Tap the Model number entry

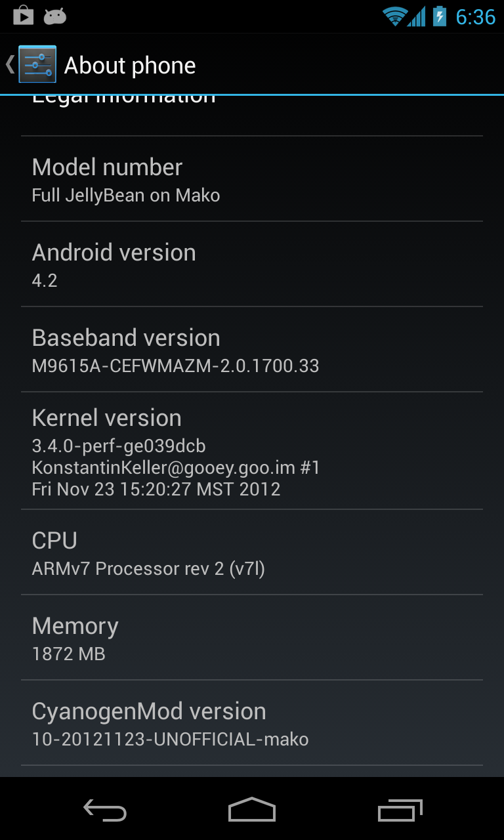coord(252,179)
